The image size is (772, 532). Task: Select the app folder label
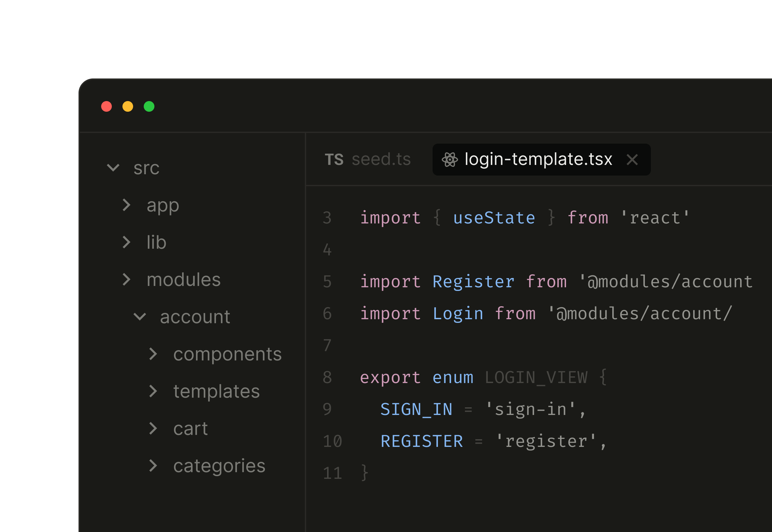coord(163,206)
